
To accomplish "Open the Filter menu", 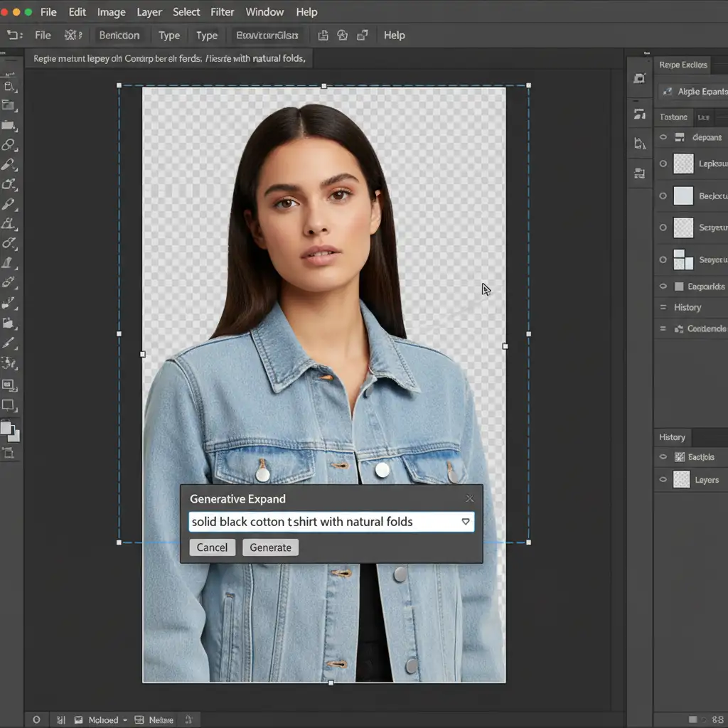I will point(223,12).
